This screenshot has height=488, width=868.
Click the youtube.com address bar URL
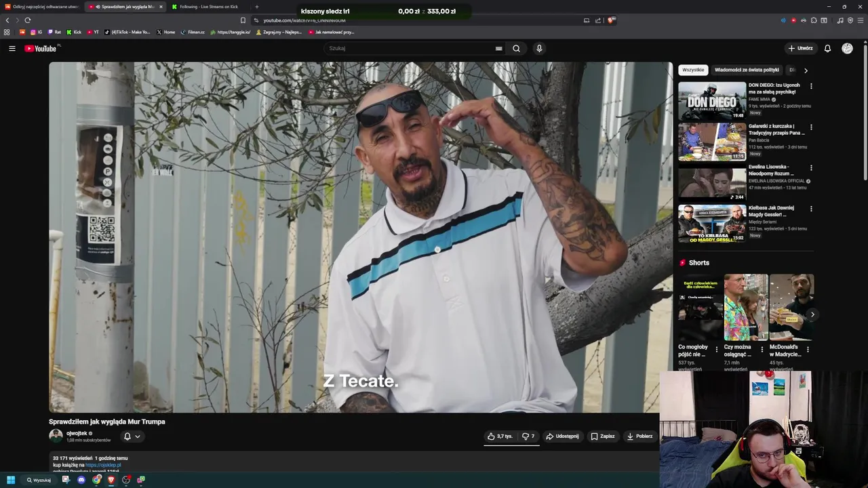304,20
